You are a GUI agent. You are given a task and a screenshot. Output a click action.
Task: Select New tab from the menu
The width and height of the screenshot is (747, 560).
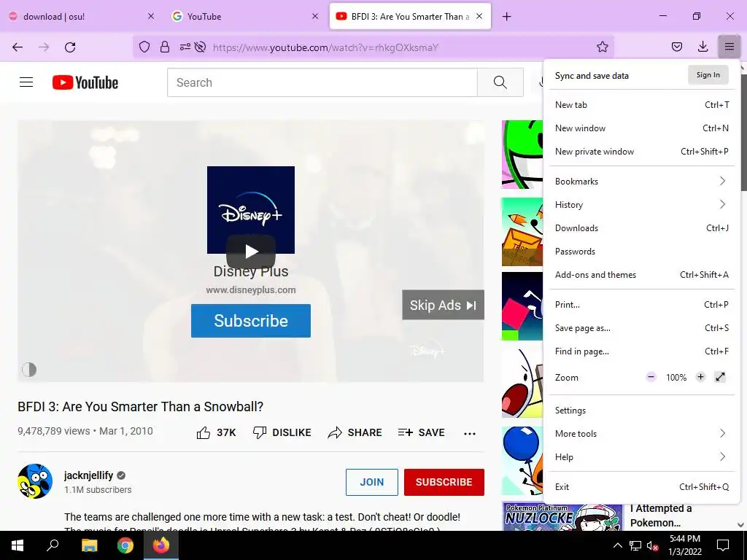click(x=641, y=105)
